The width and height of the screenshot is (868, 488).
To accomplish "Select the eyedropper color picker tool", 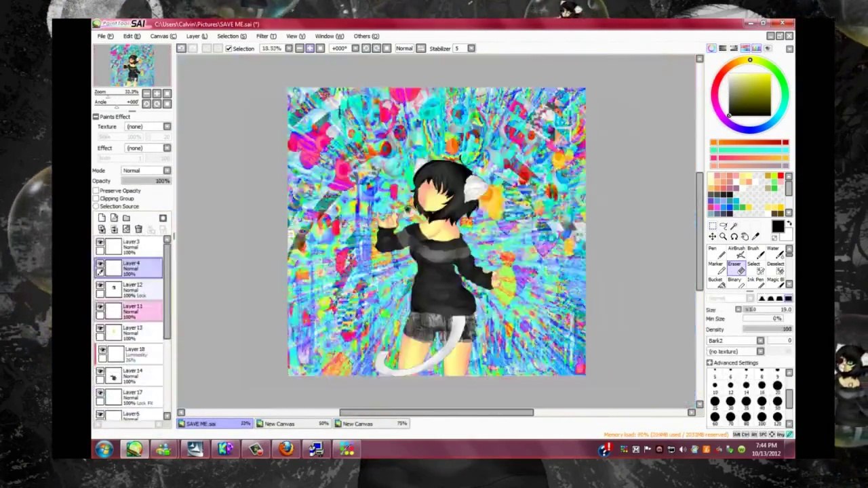I will coord(755,237).
